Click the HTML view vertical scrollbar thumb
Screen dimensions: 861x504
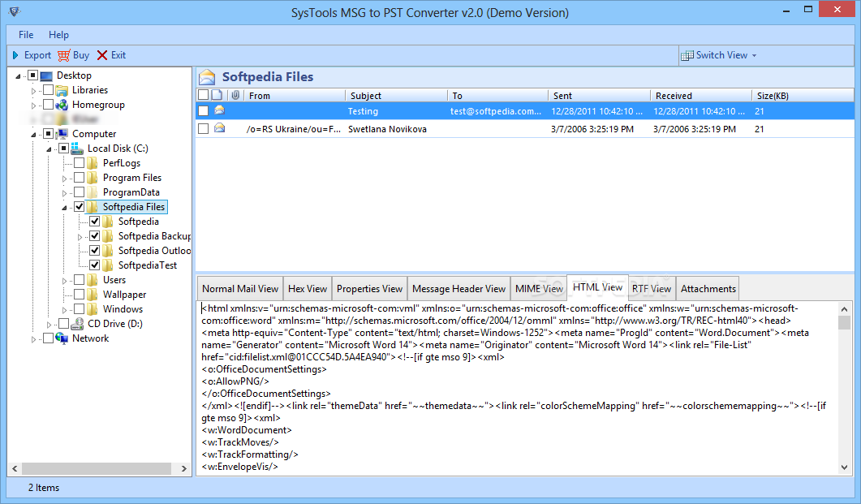tap(844, 321)
